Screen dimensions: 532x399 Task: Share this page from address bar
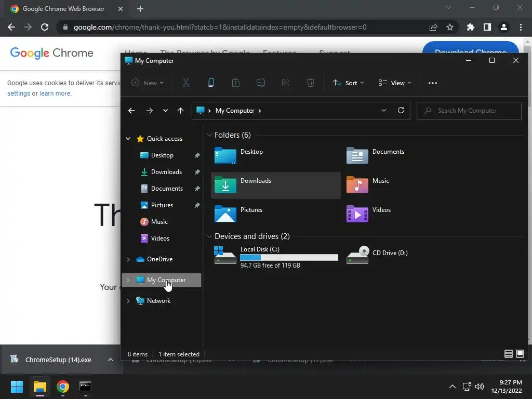point(433,27)
